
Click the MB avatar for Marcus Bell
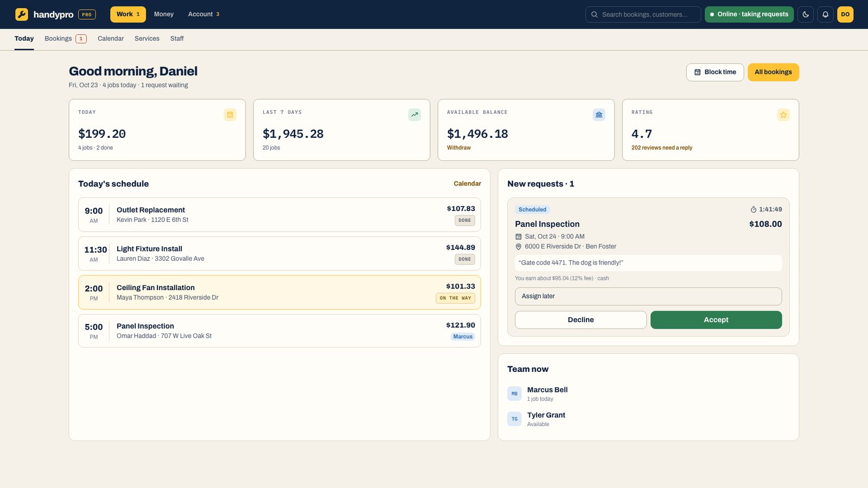click(514, 394)
